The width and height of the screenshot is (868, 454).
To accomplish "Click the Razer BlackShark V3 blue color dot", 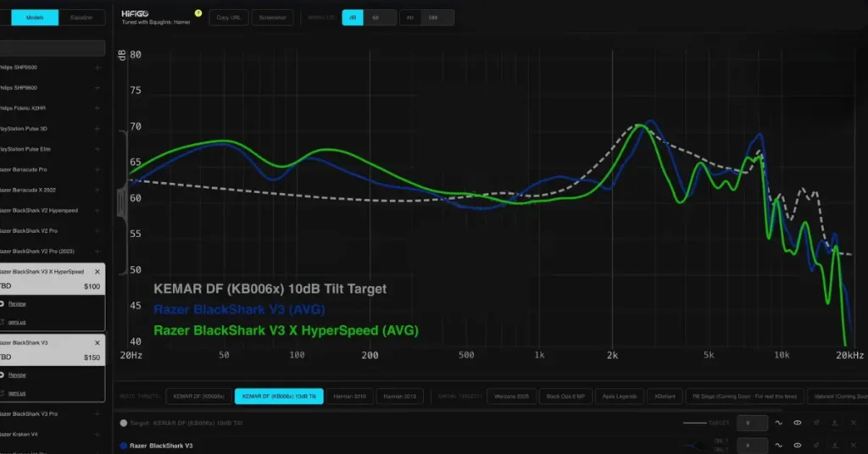I will pos(124,446).
